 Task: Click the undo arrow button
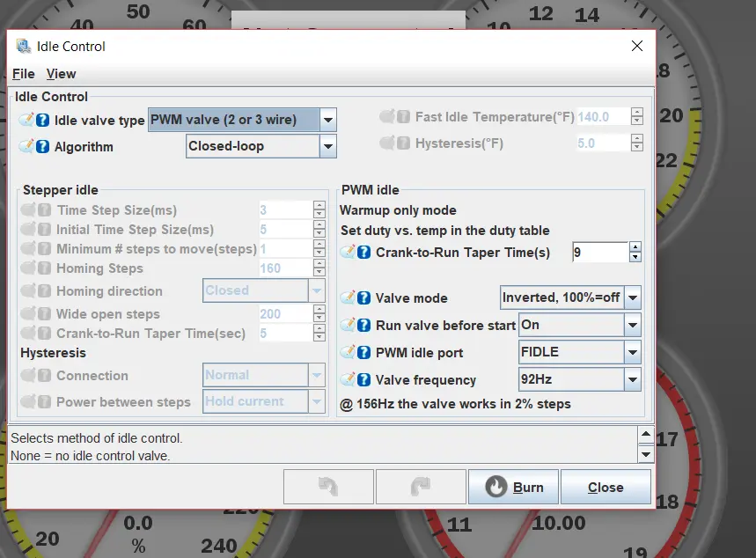pyautogui.click(x=328, y=487)
